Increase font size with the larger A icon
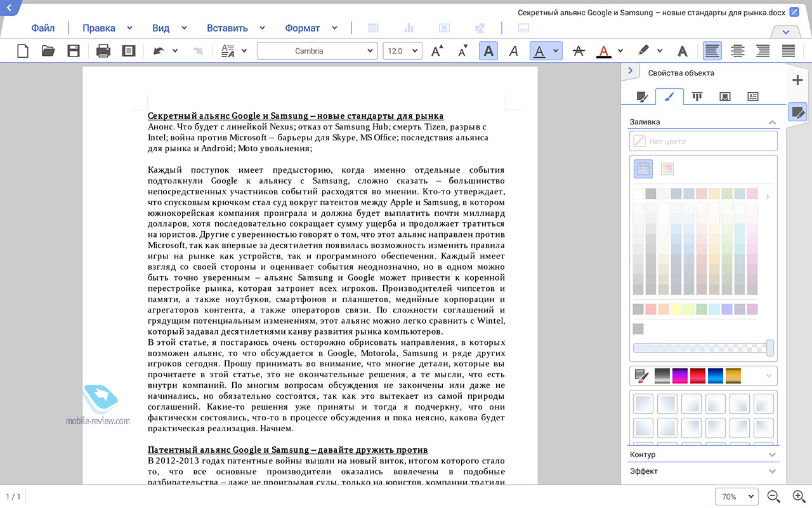 tap(437, 51)
